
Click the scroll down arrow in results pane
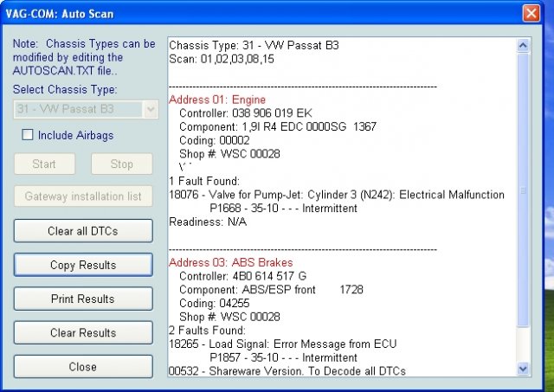coord(523,369)
